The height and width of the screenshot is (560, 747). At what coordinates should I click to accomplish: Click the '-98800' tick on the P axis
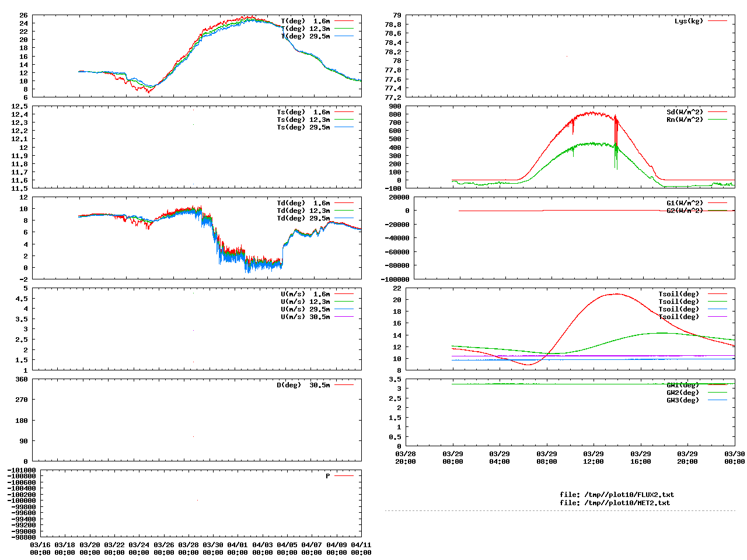tap(23, 537)
